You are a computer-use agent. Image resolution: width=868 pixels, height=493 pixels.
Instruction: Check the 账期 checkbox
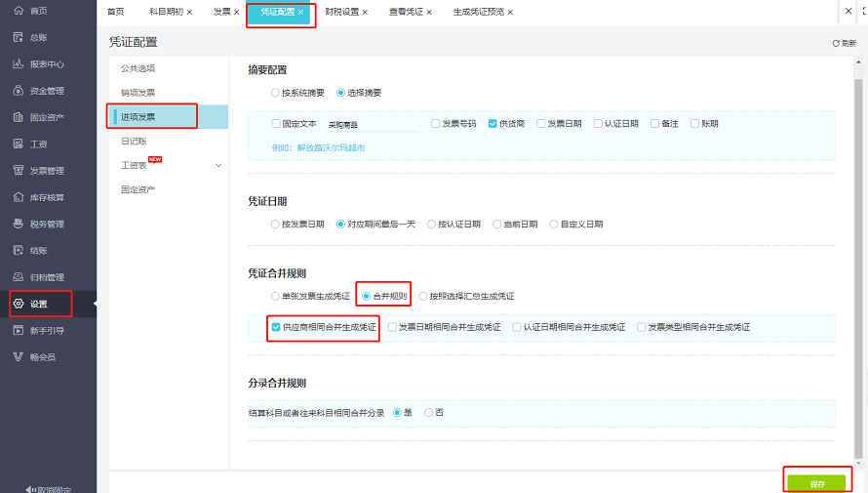pyautogui.click(x=694, y=124)
